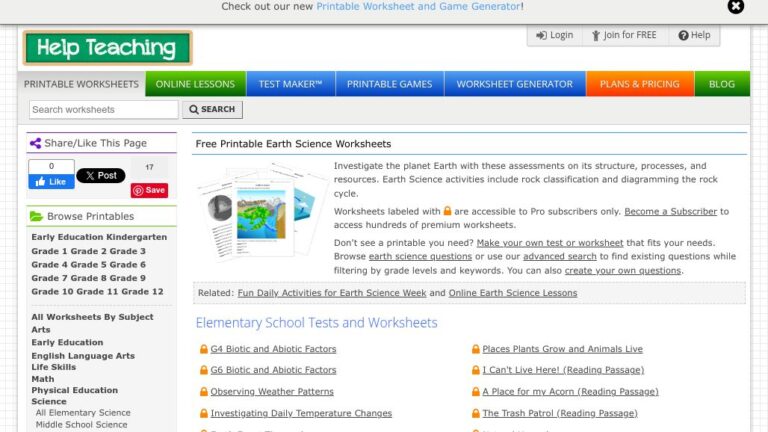The height and width of the screenshot is (432, 768).
Task: Open All Worksheets By Subject
Action: 93,317
